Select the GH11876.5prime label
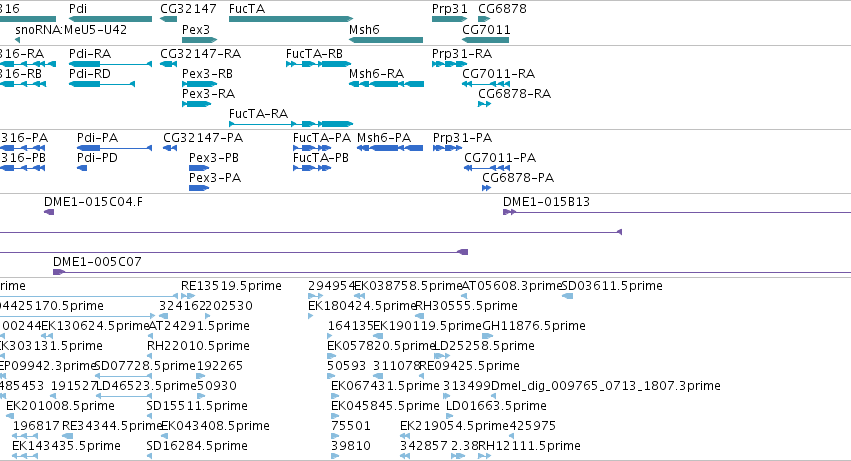851x461 pixels. coord(534,326)
